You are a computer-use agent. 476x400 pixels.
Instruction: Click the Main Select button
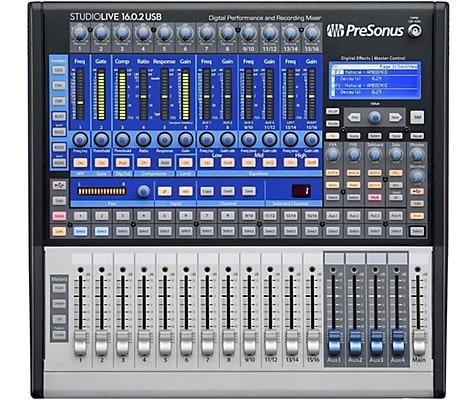coord(417,231)
